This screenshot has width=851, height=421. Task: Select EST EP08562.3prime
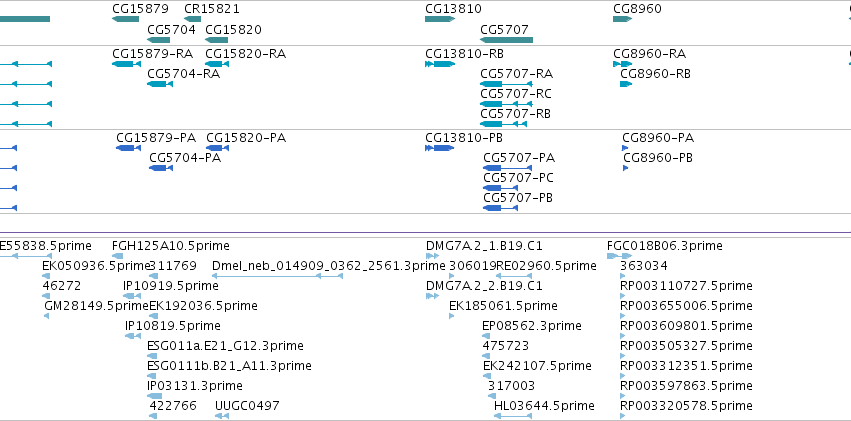click(x=486, y=336)
